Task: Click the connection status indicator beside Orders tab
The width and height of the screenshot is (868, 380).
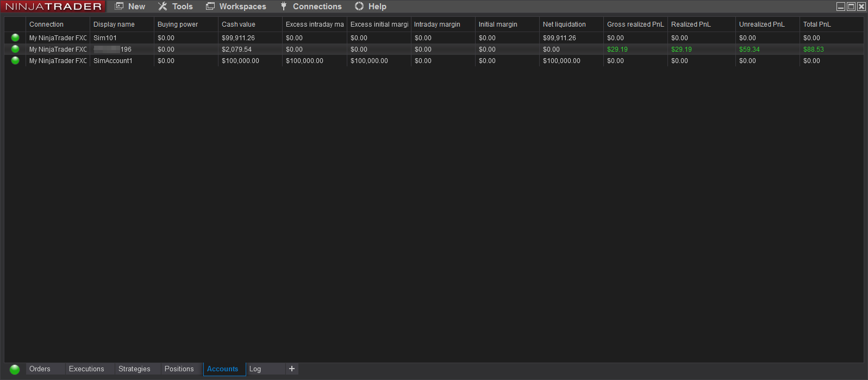Action: point(15,369)
